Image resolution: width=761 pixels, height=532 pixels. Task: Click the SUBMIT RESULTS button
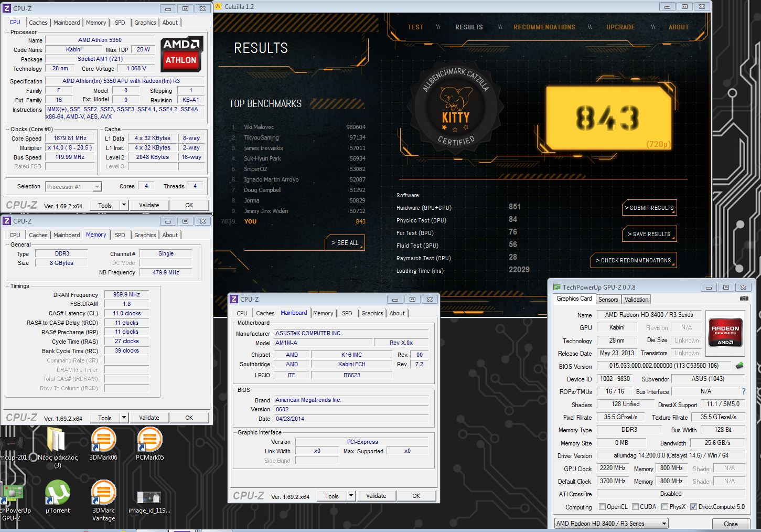click(x=649, y=208)
